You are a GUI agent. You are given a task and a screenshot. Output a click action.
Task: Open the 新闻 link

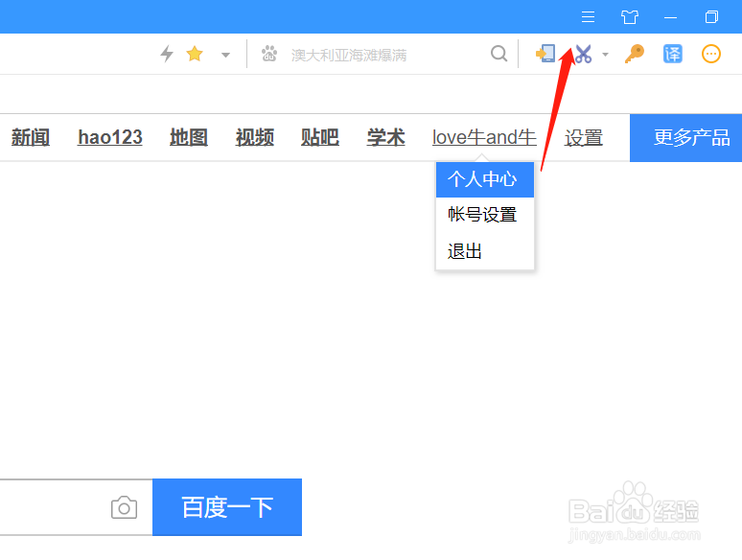[31, 137]
